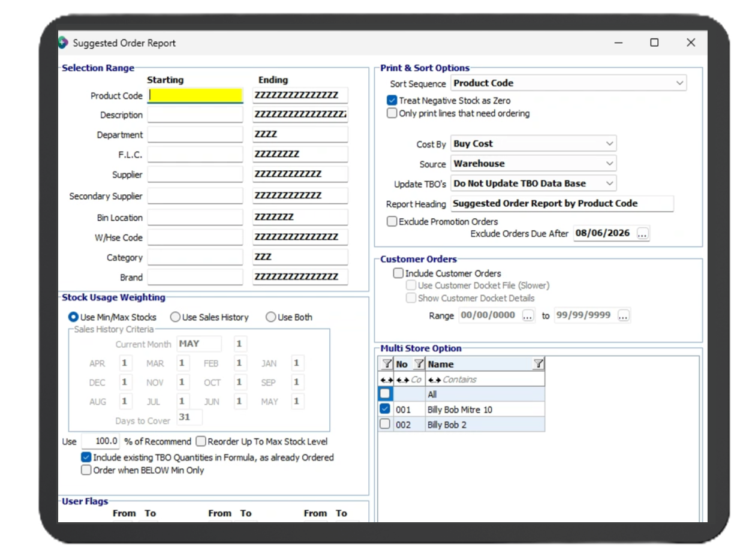This screenshot has width=743, height=560.
Task: Click Ending F.L.C. field ZZZZZZZZ
Action: tap(300, 154)
